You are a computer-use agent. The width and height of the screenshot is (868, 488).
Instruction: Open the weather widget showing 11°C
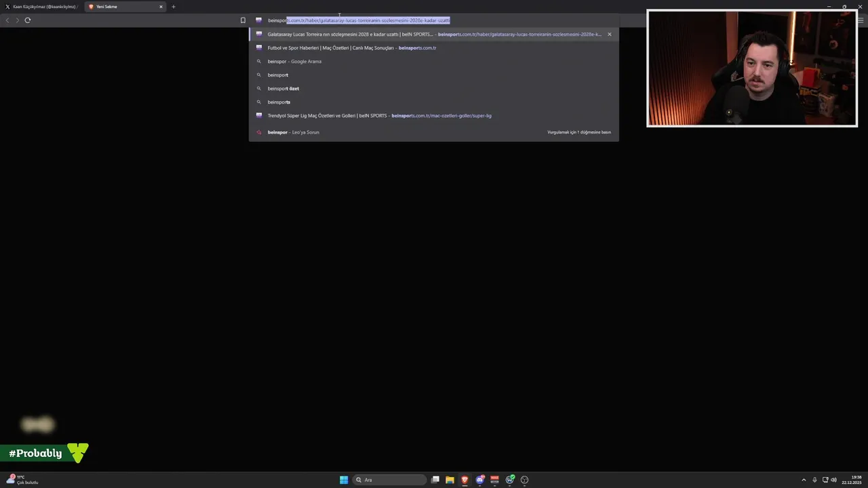22,480
